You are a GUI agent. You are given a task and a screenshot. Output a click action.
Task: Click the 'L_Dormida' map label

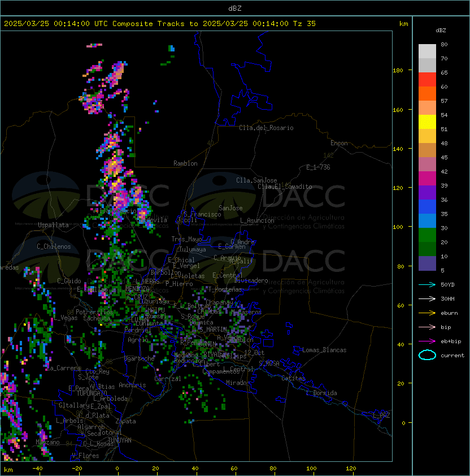click(x=321, y=393)
